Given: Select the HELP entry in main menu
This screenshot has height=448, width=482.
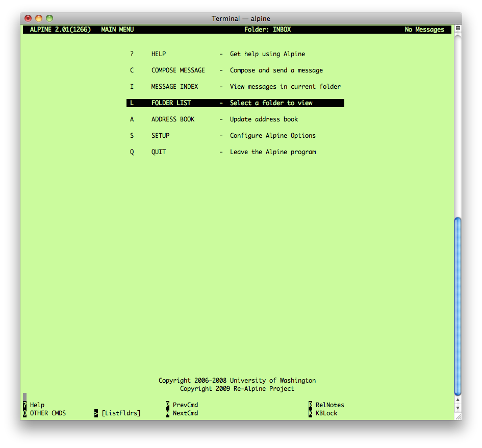Looking at the screenshot, I should pyautogui.click(x=158, y=54).
